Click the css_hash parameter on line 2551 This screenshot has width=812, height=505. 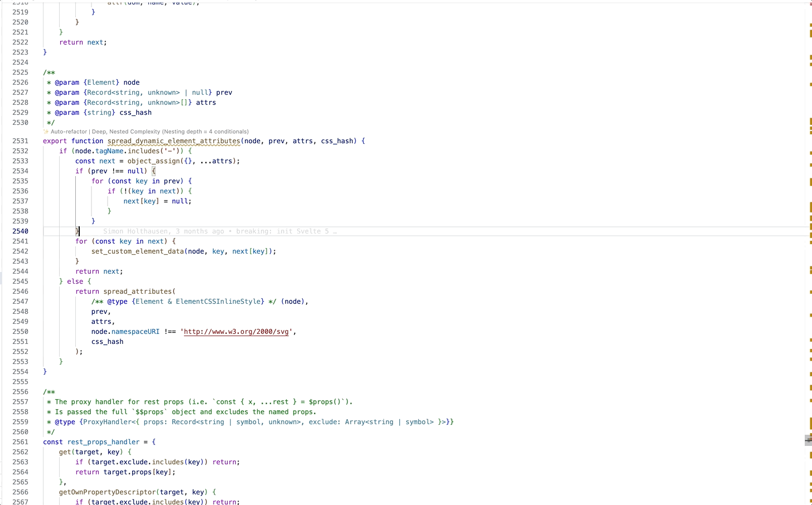(x=107, y=341)
